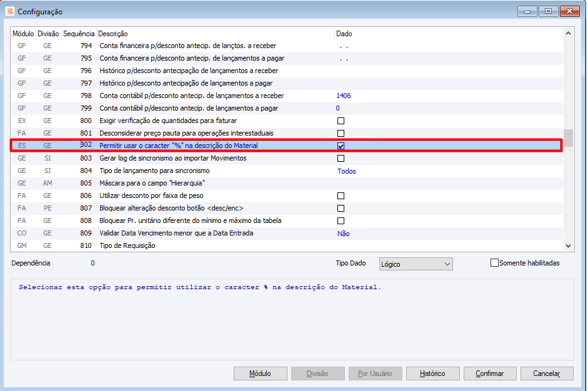The width and height of the screenshot is (588, 391).
Task: Select row 795 Conta financeira lançamentos a pagar
Action: coord(287,58)
